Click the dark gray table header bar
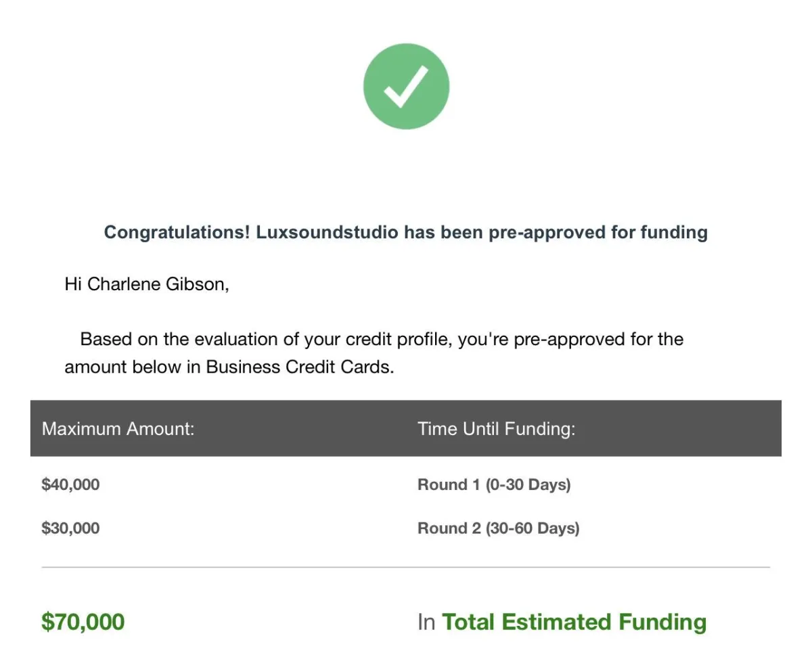The width and height of the screenshot is (812, 655). (x=406, y=428)
